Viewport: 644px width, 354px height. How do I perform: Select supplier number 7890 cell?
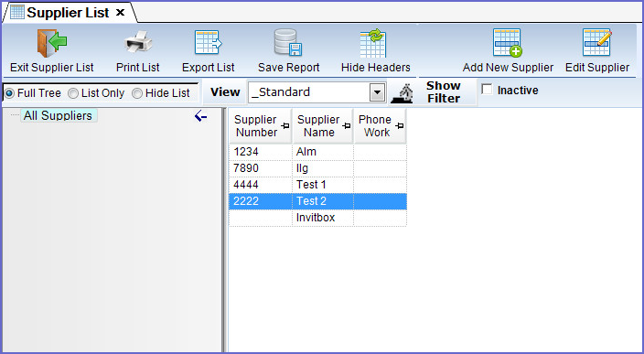click(261, 168)
